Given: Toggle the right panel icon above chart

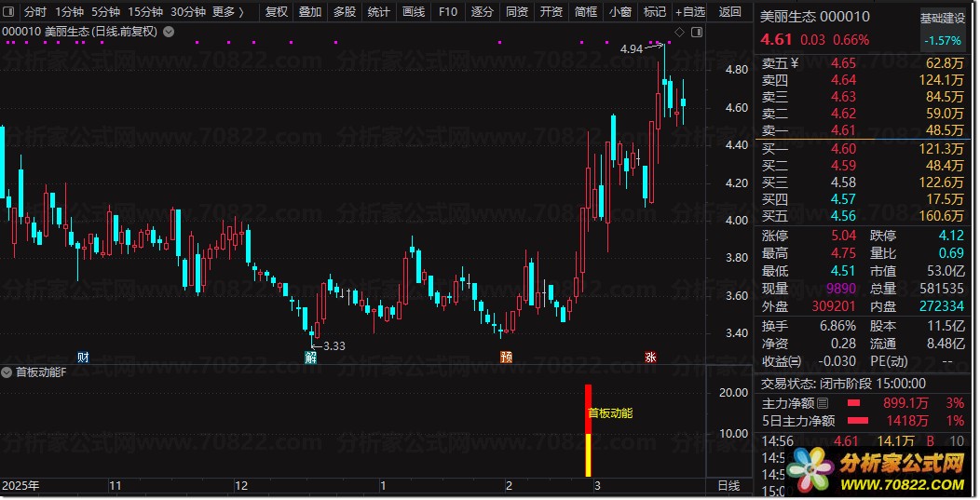Looking at the screenshot, I should click(x=697, y=32).
